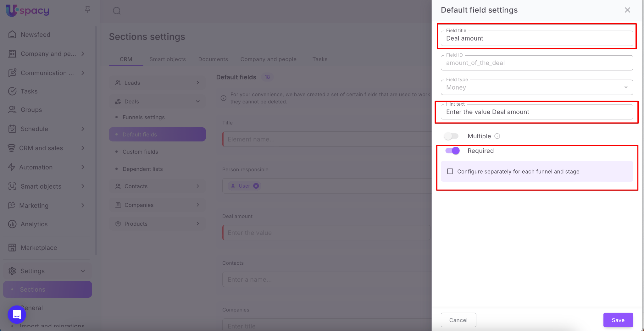
Task: Click the Analytics chart icon
Action: [x=12, y=224]
